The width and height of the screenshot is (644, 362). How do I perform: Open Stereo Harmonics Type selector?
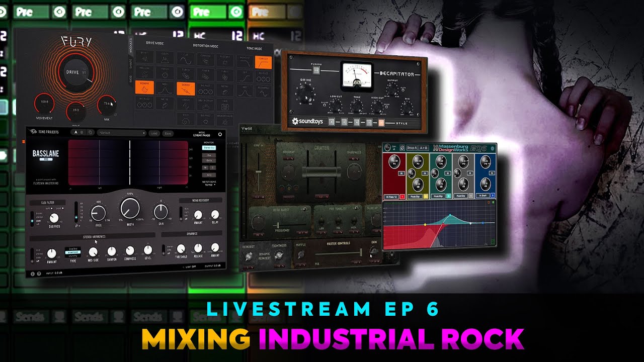pyautogui.click(x=73, y=252)
